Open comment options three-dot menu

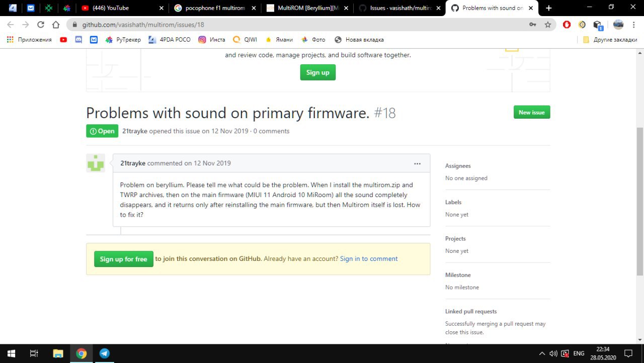(417, 163)
